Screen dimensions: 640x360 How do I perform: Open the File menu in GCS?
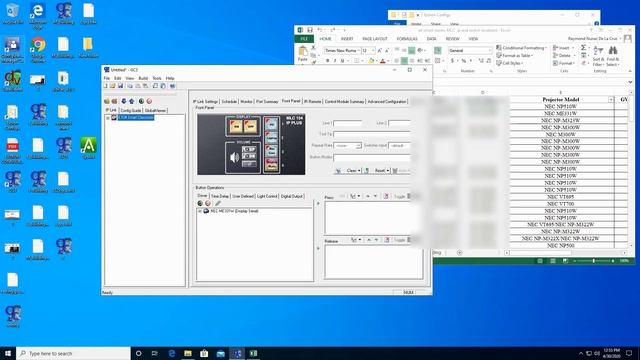[x=107, y=78]
